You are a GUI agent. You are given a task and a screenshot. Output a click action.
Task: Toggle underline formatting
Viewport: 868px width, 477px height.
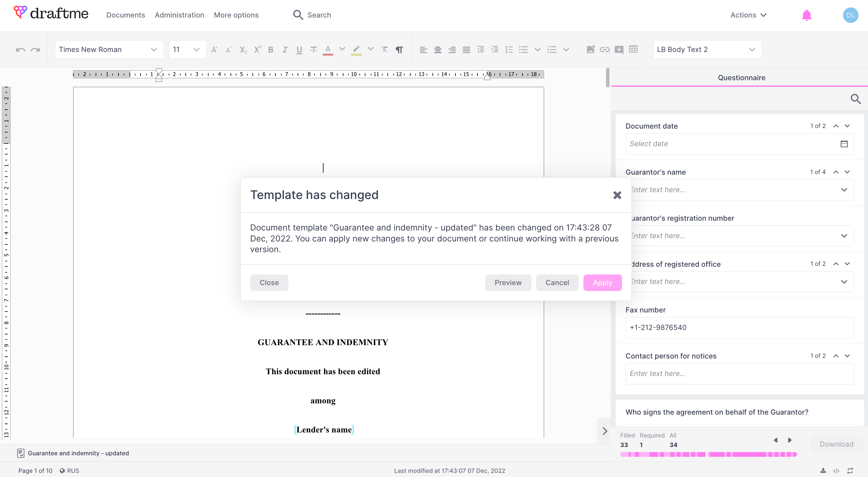[299, 50]
